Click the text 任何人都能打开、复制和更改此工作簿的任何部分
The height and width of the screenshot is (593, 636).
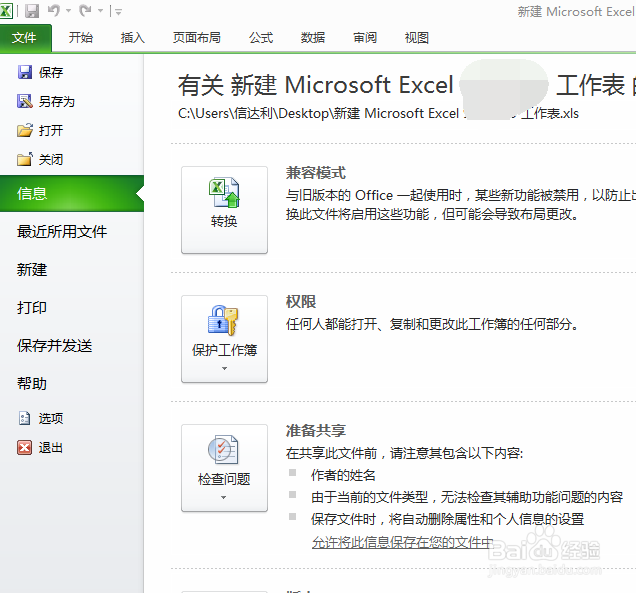(432, 324)
